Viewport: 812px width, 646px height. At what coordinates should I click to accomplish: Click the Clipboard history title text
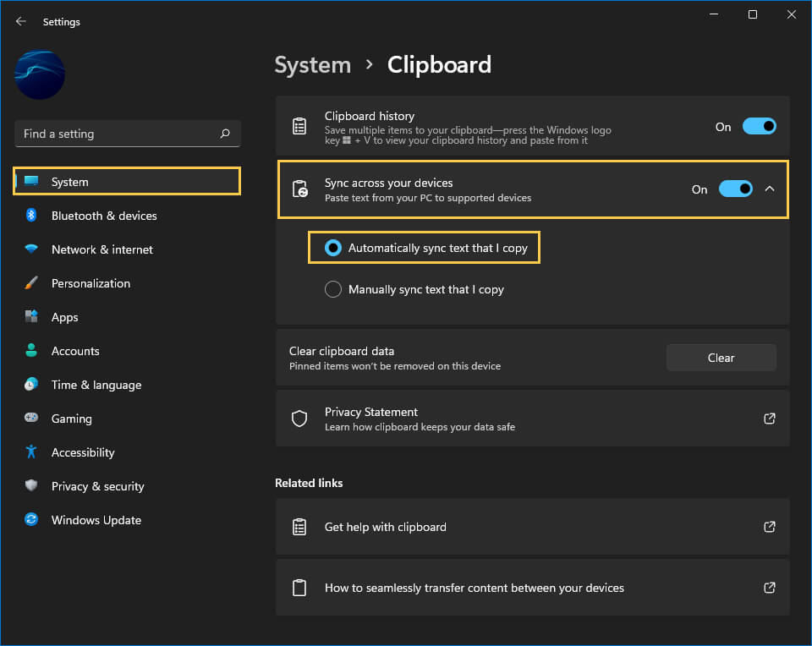[x=370, y=116]
